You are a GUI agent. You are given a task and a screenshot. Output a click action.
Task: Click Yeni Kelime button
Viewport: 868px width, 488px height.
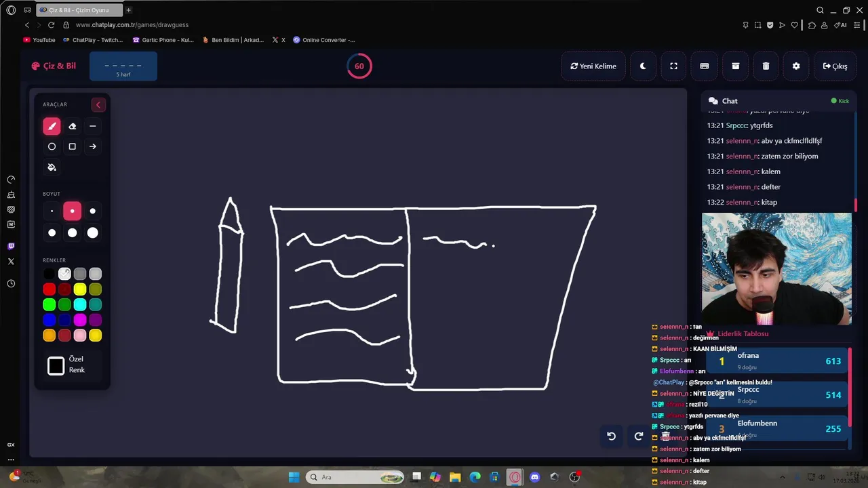pyautogui.click(x=593, y=66)
